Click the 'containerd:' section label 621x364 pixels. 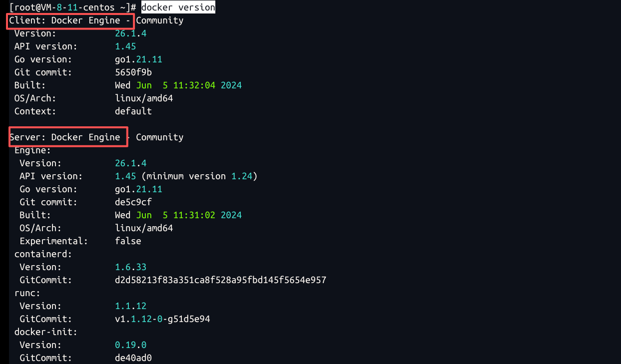tap(43, 254)
